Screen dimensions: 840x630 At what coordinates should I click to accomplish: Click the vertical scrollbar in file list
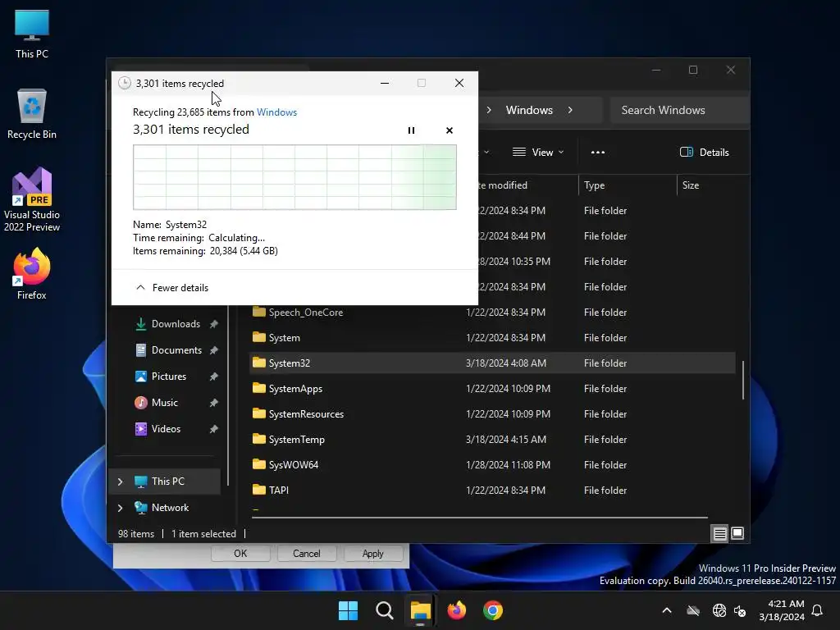[x=743, y=381]
